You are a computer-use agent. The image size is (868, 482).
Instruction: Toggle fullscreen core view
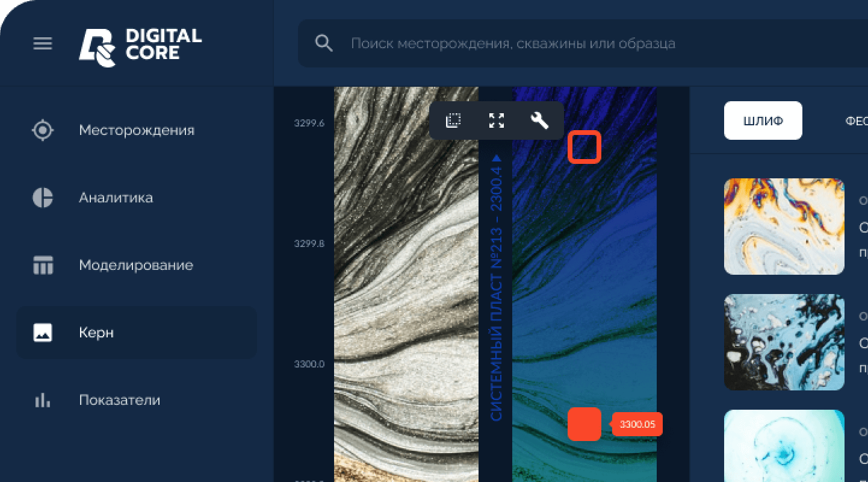496,120
